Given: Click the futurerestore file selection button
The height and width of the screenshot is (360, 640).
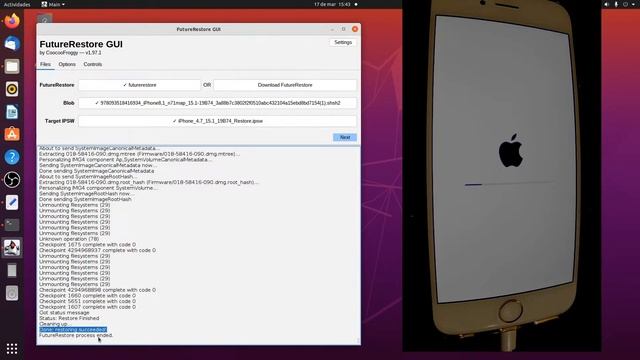Looking at the screenshot, I should 140,85.
